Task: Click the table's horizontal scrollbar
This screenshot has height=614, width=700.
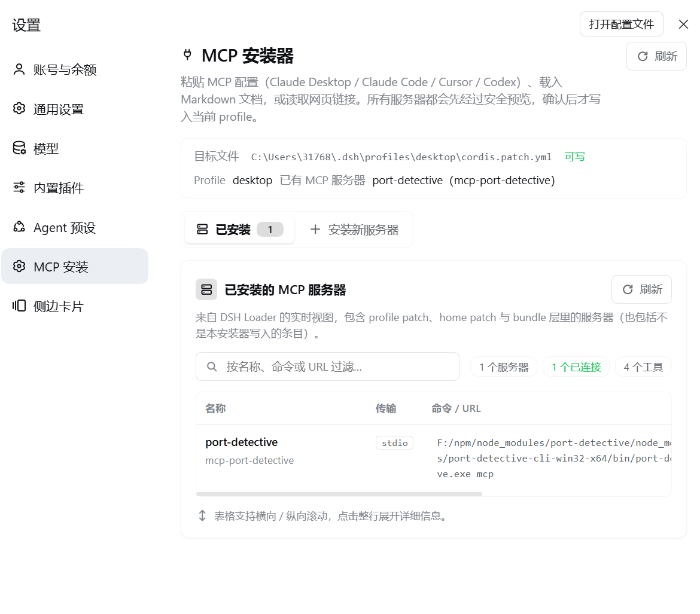Action: click(x=339, y=494)
